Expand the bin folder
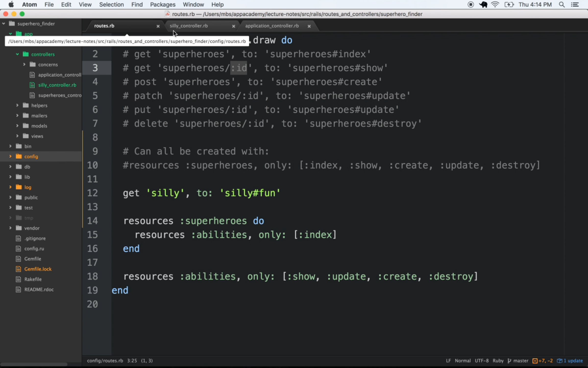588x368 pixels. tap(10, 146)
